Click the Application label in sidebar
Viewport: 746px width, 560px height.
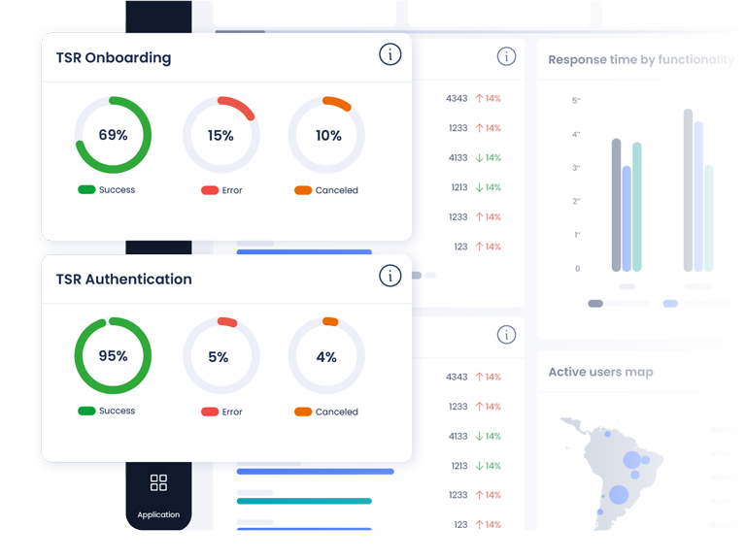158,514
